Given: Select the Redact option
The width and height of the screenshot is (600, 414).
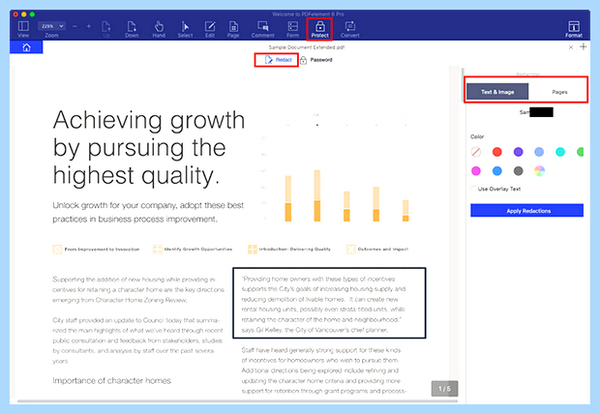Looking at the screenshot, I should (279, 60).
